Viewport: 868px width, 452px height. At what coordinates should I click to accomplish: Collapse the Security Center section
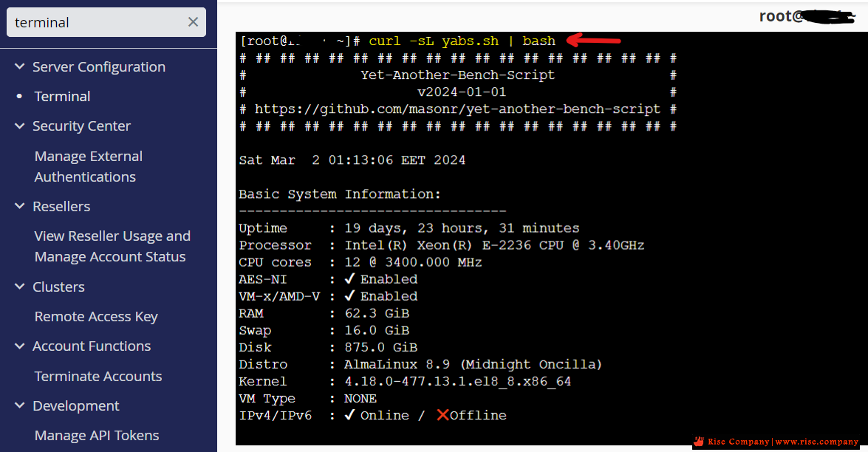20,126
